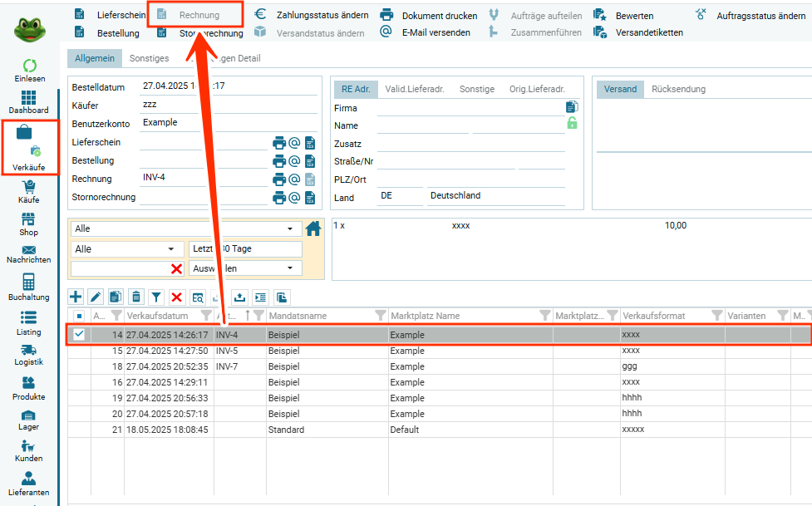The image size is (812, 506).
Task: Click into the Firma input field
Action: click(470, 108)
